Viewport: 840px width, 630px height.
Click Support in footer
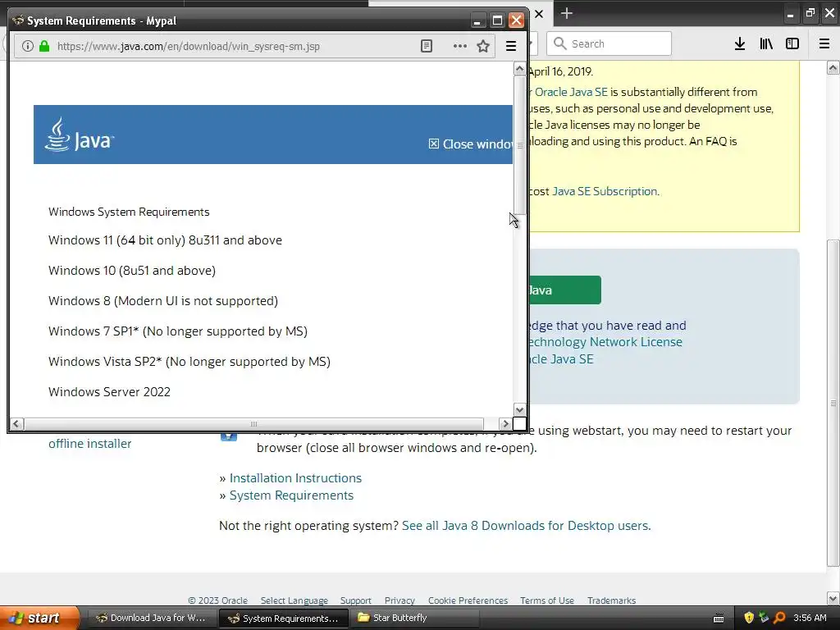pyautogui.click(x=356, y=600)
